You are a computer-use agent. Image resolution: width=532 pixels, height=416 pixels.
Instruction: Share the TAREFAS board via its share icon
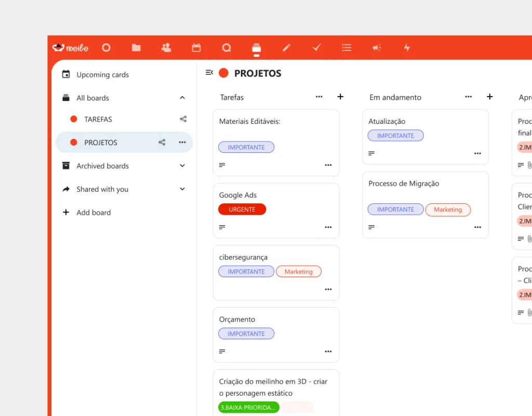pos(183,119)
